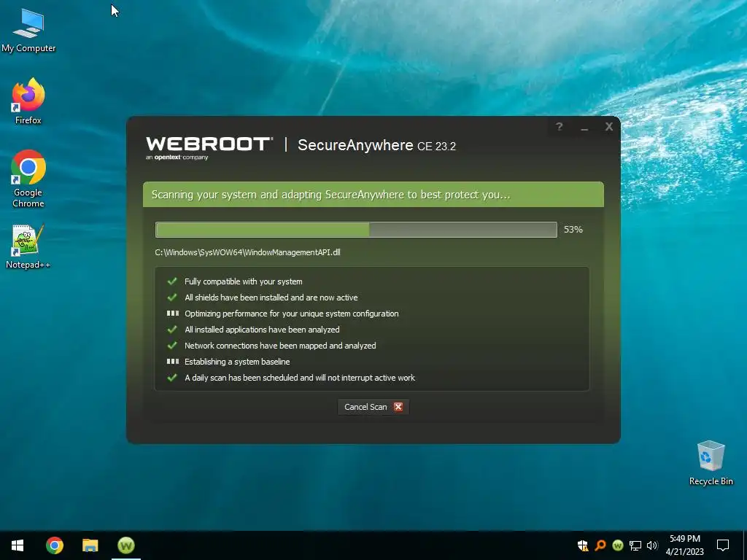Close the Webroot window with X

coord(609,127)
